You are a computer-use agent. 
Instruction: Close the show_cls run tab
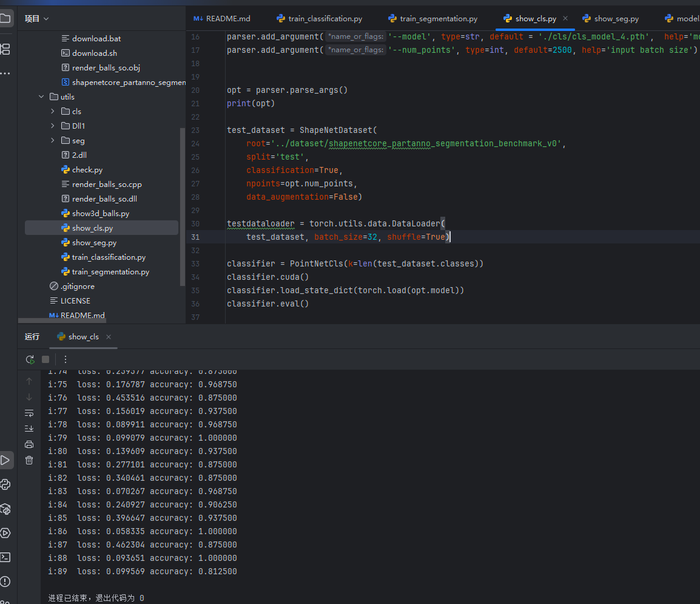(x=109, y=337)
